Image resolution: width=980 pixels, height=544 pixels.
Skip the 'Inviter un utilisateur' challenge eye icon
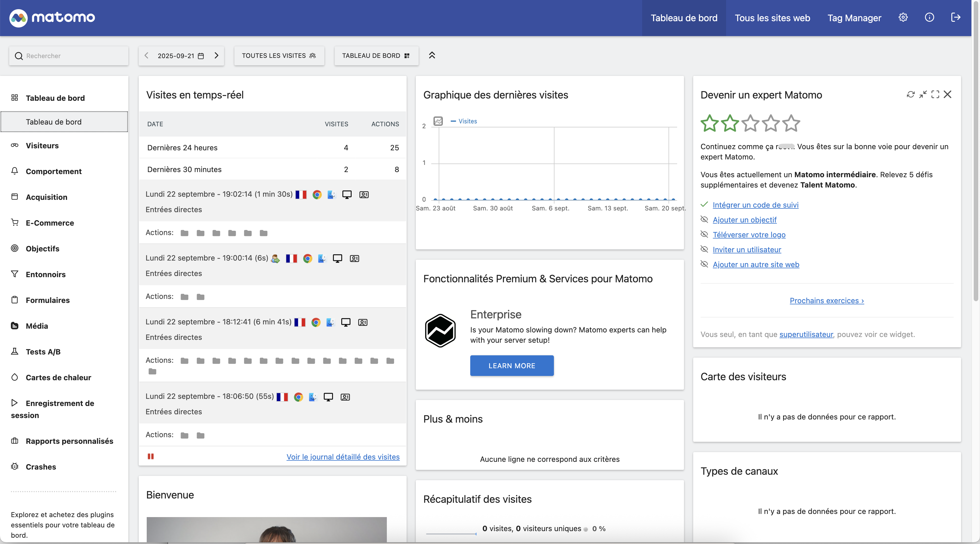tap(705, 249)
